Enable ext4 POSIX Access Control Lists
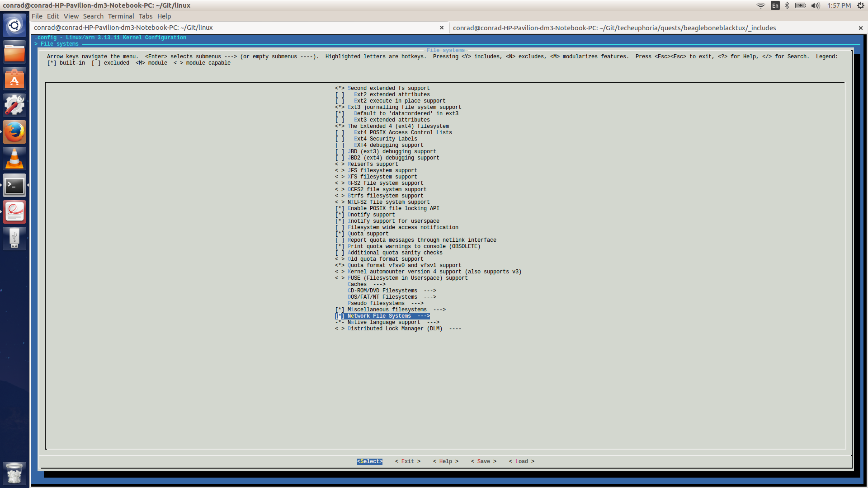The height and width of the screenshot is (488, 868). 339,132
